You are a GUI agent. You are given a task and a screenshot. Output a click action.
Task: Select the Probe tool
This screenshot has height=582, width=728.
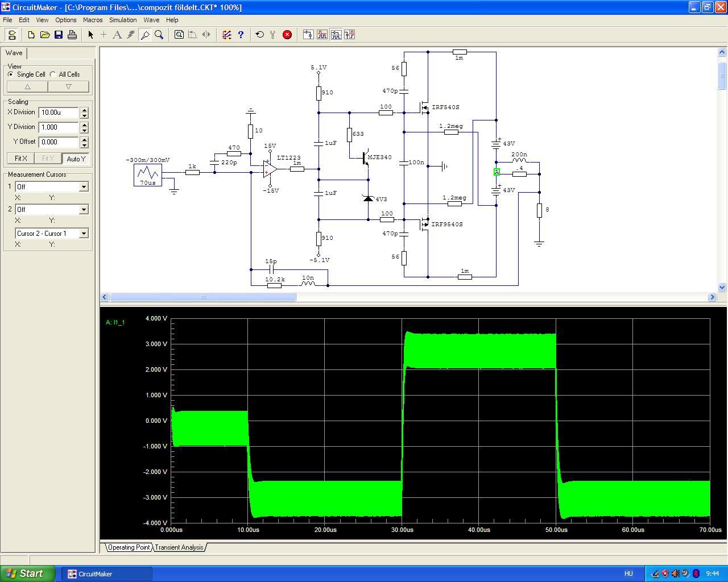point(145,35)
